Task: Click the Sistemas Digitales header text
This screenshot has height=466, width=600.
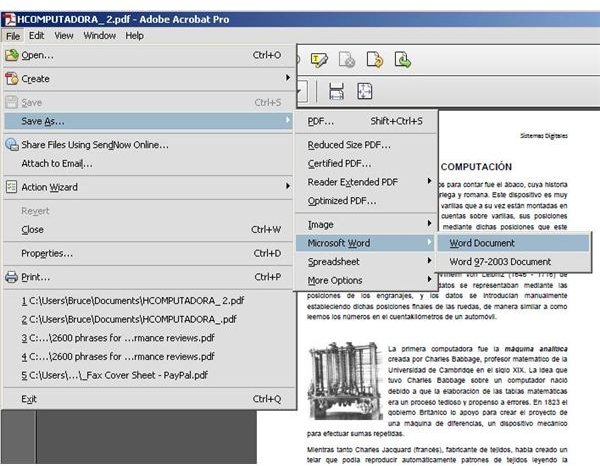Action: pos(544,135)
